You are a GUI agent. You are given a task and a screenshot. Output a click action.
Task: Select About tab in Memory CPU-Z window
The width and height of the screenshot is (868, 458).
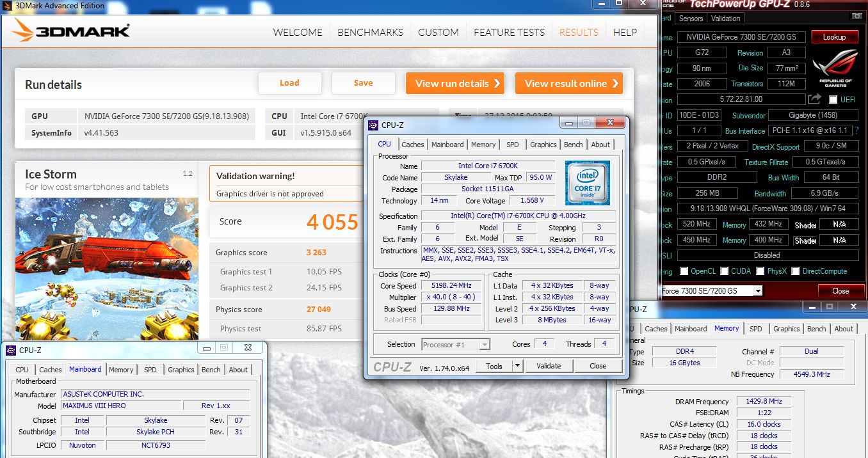click(844, 329)
